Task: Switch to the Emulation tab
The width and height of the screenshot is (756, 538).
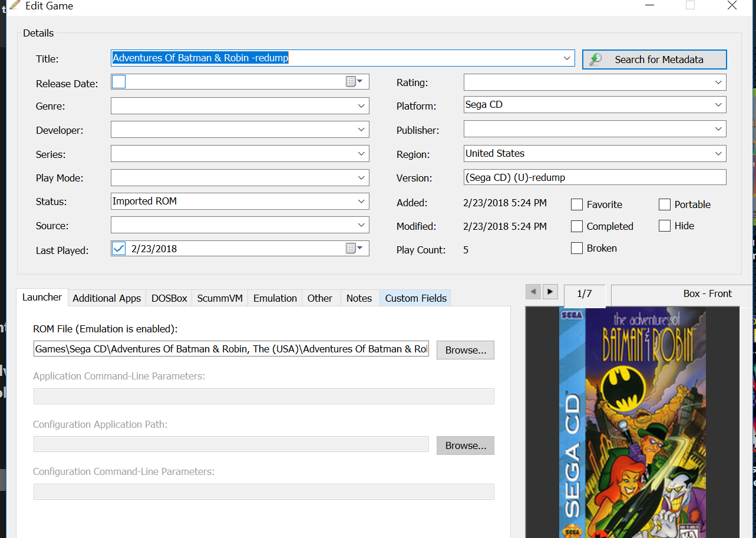Action: [275, 298]
